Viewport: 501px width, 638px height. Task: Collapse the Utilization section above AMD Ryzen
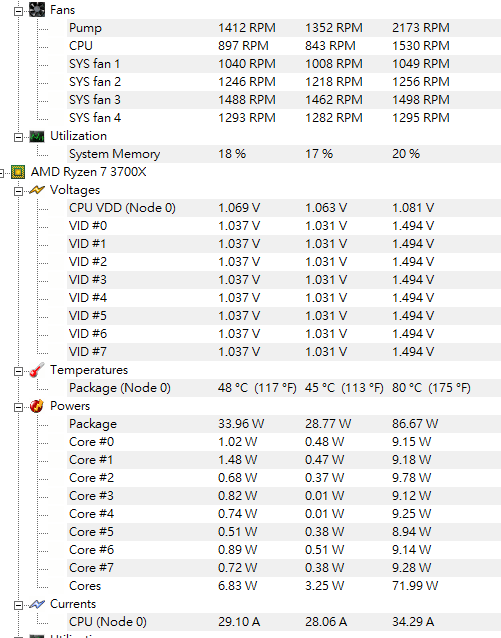[x=18, y=138]
